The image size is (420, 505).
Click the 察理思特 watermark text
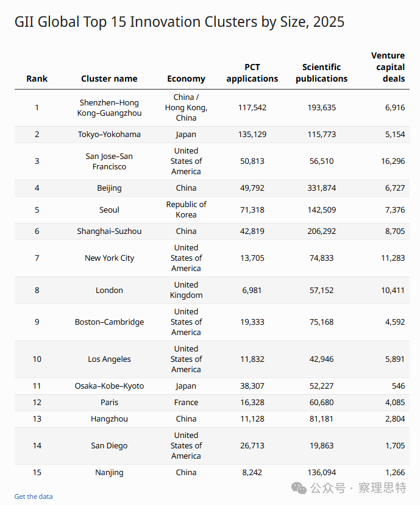click(382, 487)
